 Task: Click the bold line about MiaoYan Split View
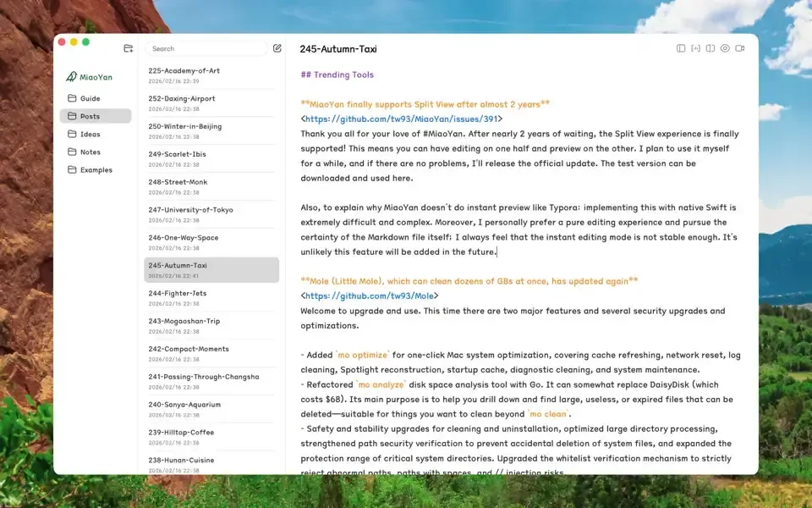(x=425, y=104)
